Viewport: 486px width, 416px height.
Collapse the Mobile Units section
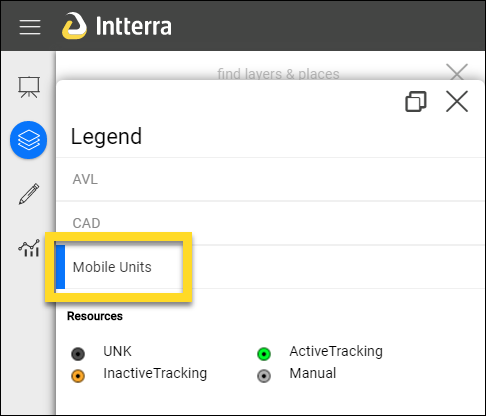tap(270, 267)
